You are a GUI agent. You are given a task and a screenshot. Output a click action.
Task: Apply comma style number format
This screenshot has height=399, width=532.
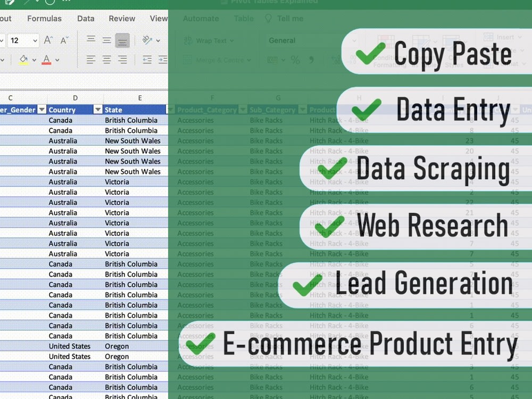(x=311, y=60)
